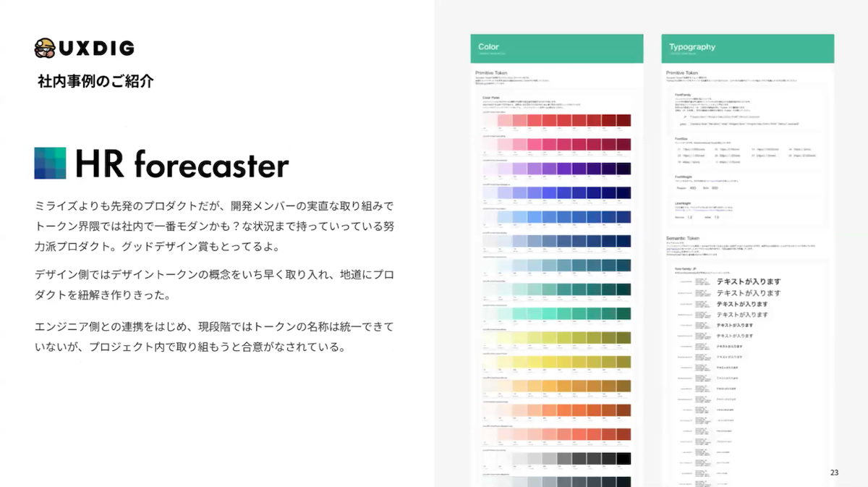Click the paragraph starting エンジニア側との連携

coord(214,336)
